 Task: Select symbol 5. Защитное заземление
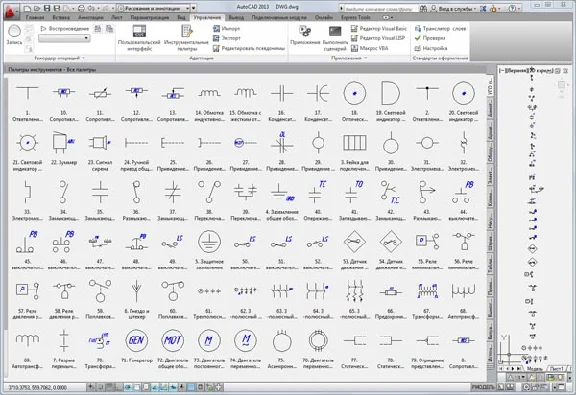[209, 249]
